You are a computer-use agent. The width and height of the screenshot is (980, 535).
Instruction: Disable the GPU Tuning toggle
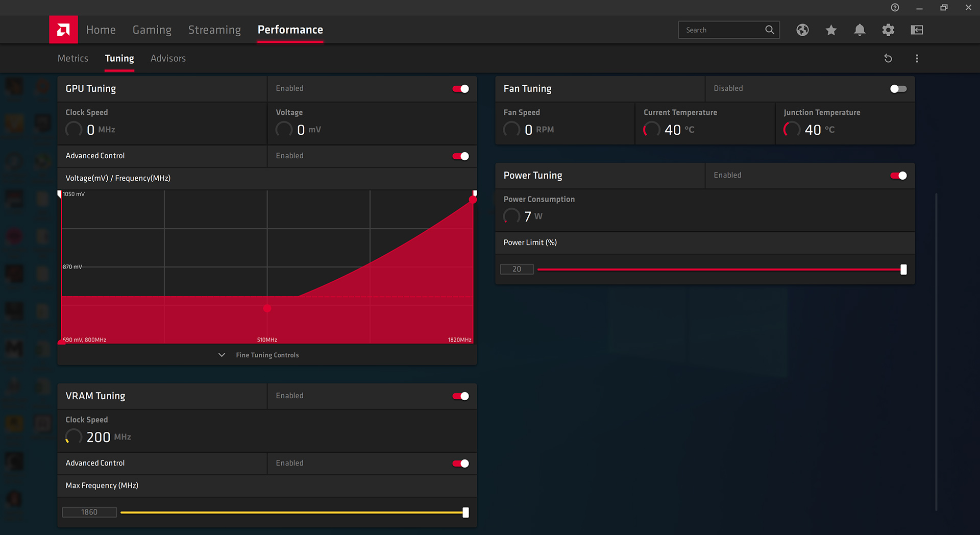(460, 89)
